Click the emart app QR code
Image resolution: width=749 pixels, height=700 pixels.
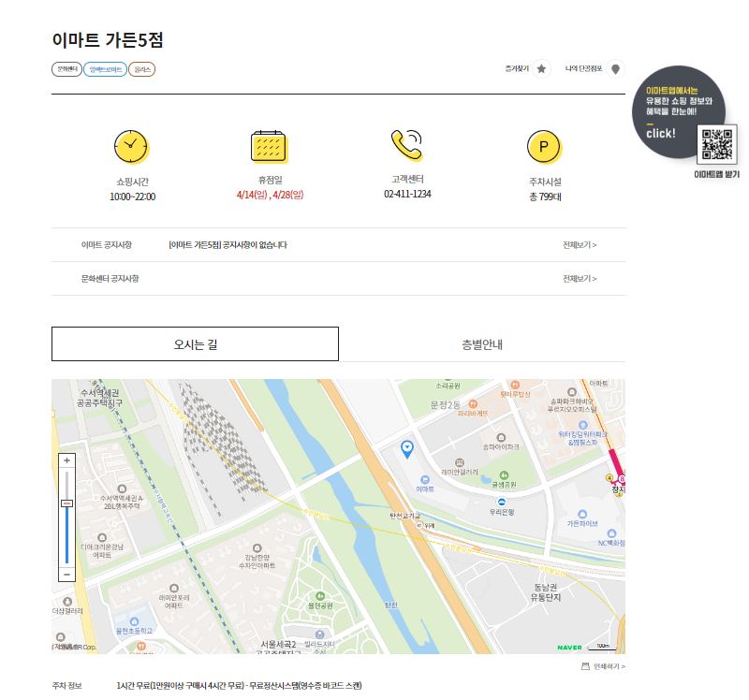point(716,144)
